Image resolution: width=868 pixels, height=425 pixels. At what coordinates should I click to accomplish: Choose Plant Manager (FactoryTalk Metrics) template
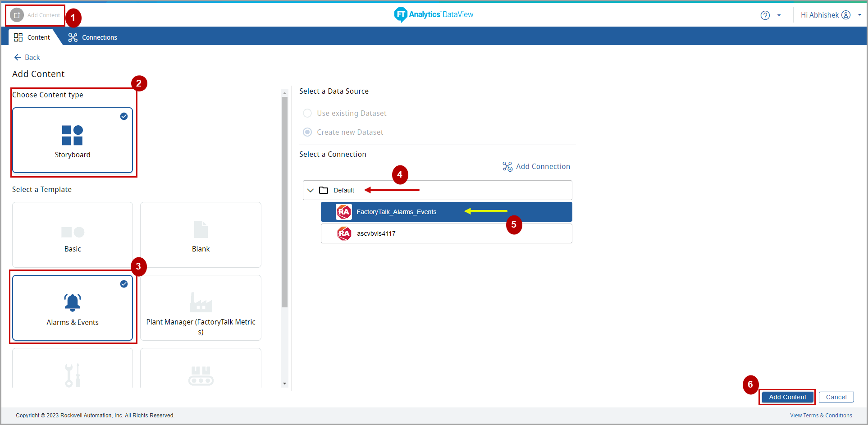click(201, 308)
